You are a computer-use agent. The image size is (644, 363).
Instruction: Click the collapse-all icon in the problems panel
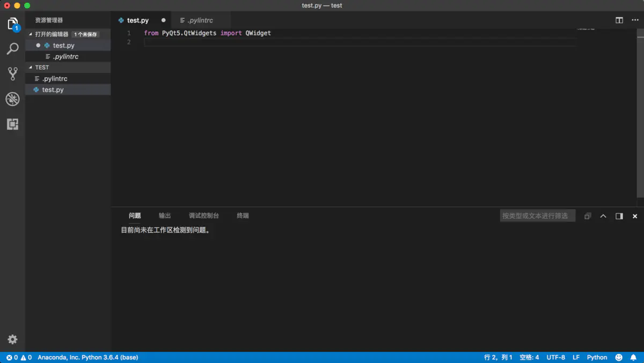587,216
